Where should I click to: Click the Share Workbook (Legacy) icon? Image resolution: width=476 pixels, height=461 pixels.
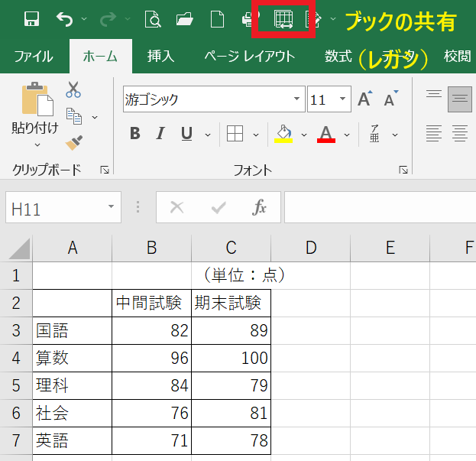283,19
